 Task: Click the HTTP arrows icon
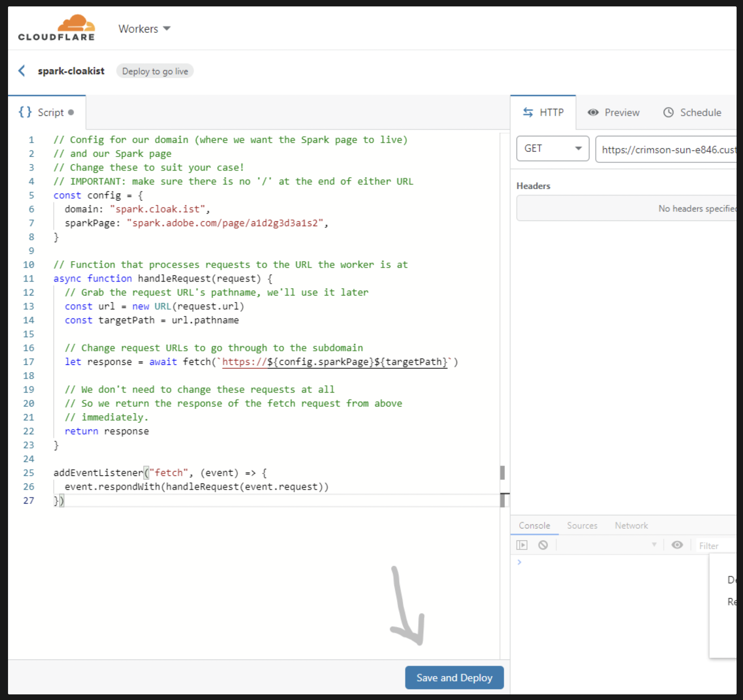pyautogui.click(x=528, y=113)
